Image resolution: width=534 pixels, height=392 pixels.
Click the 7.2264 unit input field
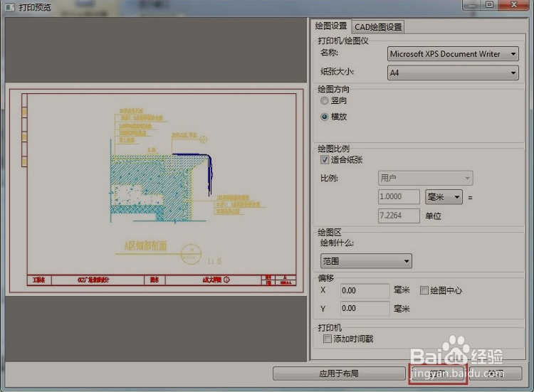click(399, 216)
